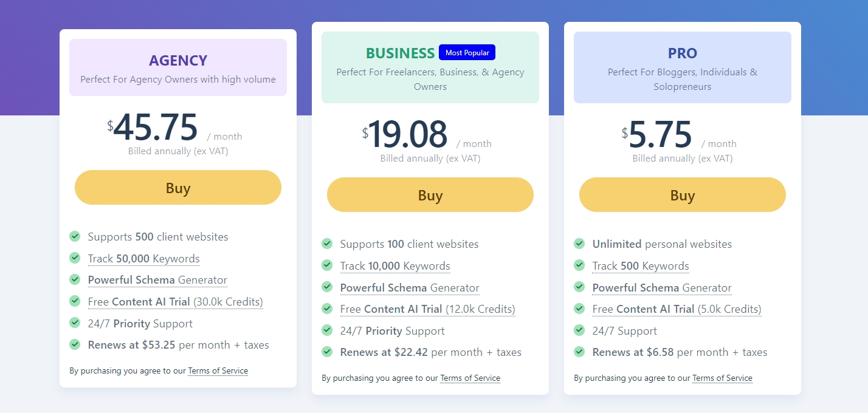The width and height of the screenshot is (868, 413).
Task: Click Free Content AI Trial (5.0k Credits)
Action: pos(677,309)
